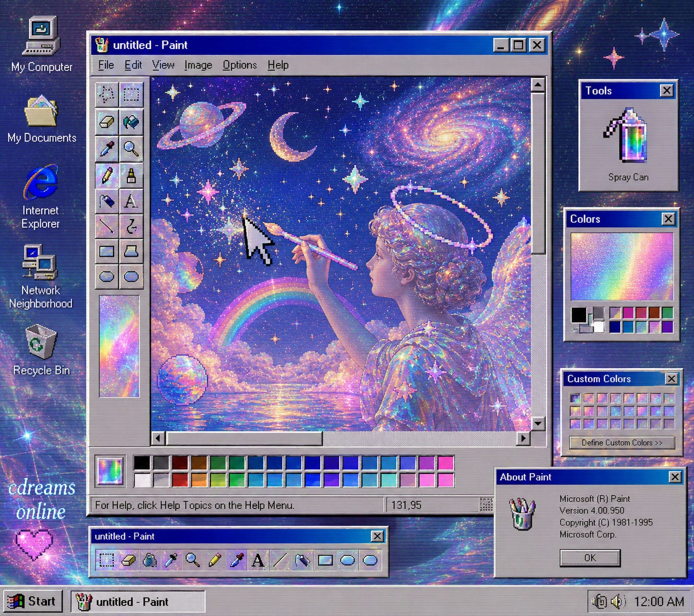Select the Network Neighborhood desktop icon
Image resolution: width=694 pixels, height=616 pixels.
coord(41,276)
